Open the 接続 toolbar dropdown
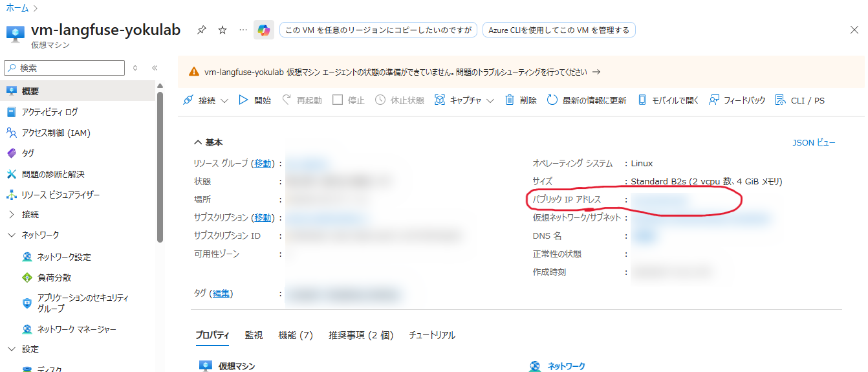The height and width of the screenshot is (372, 868). pos(206,100)
